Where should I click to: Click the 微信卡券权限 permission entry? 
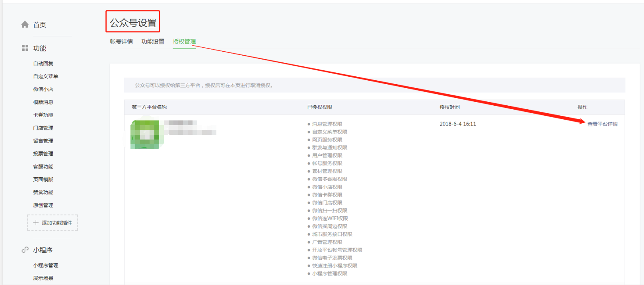[x=327, y=195]
